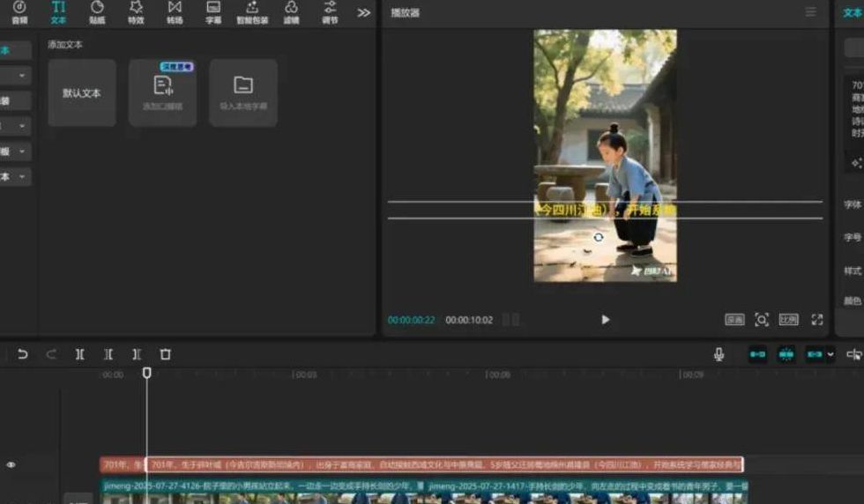Enter fullscreen preview mode

click(x=817, y=320)
